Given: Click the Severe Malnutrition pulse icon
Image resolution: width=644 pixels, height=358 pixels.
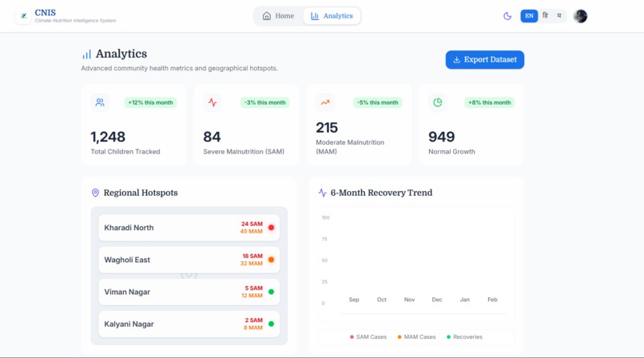Looking at the screenshot, I should 213,102.
